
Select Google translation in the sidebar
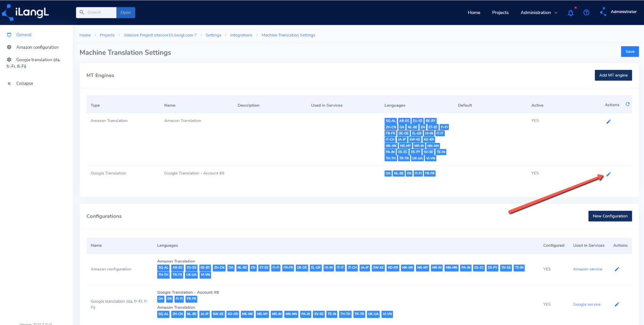33,63
